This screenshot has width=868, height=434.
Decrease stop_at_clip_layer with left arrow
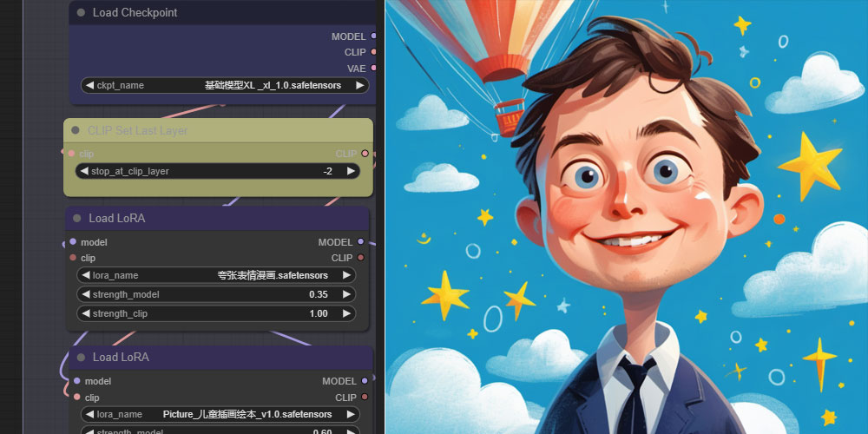pos(84,171)
